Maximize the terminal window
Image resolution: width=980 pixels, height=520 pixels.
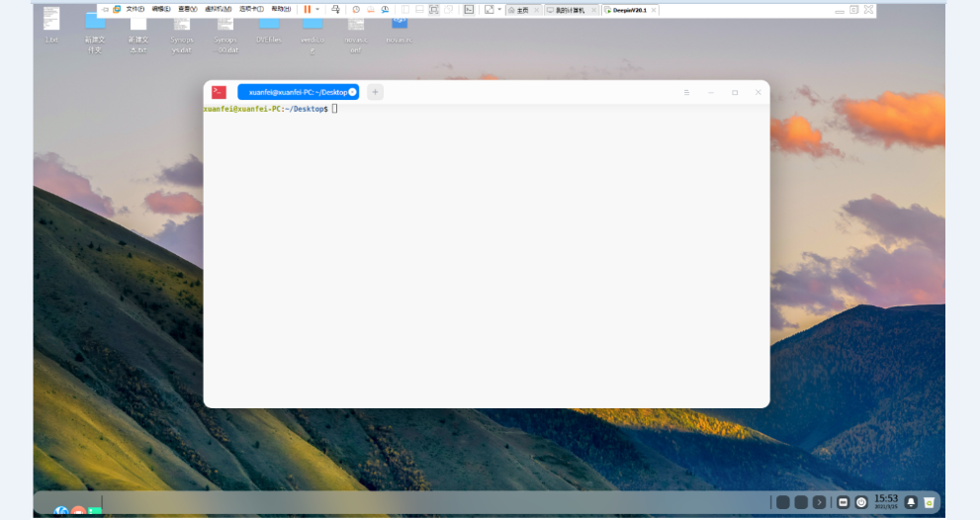735,93
